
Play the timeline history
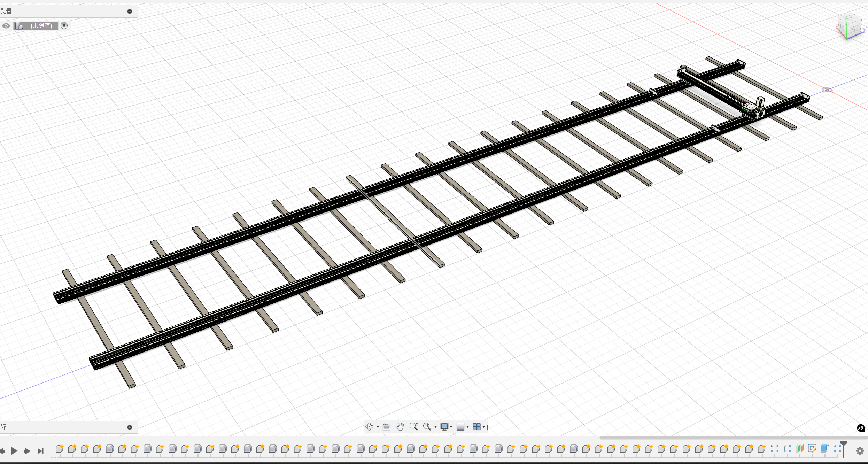(x=14, y=451)
